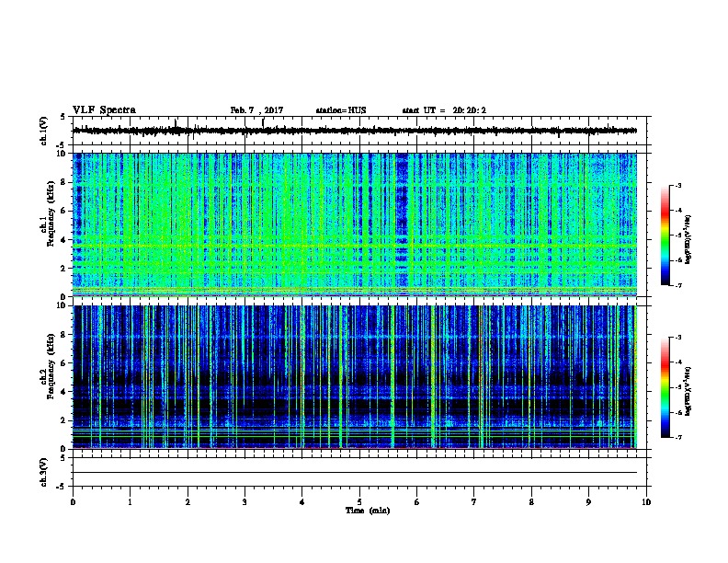Click the 'start UT = 20:20: 2' text
Viewport: 728px width, 563px height.
click(444, 110)
